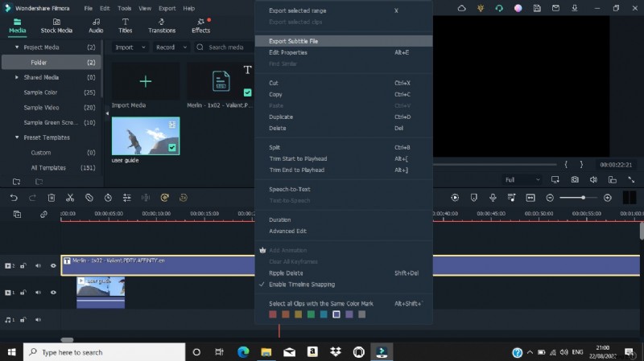Viewport: 644px width, 361px height.
Task: Take a snapshot with the camera icon
Action: [x=575, y=180]
